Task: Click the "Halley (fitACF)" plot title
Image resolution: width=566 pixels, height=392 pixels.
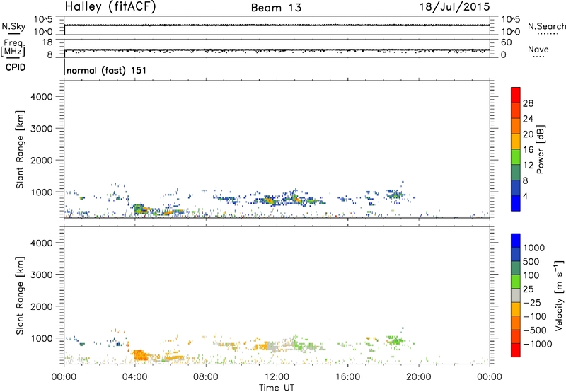Action: (x=110, y=7)
